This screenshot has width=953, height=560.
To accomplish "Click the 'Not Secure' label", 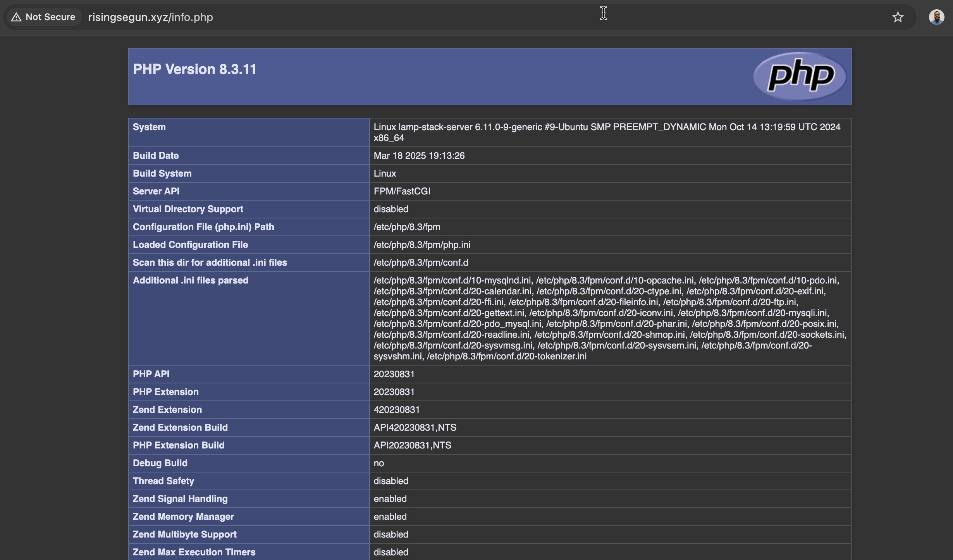I will pyautogui.click(x=50, y=17).
